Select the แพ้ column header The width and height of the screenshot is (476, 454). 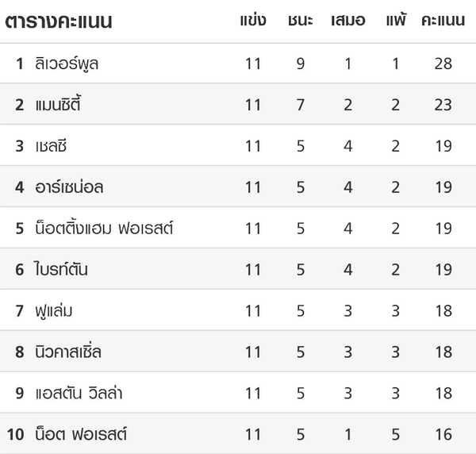click(x=396, y=20)
